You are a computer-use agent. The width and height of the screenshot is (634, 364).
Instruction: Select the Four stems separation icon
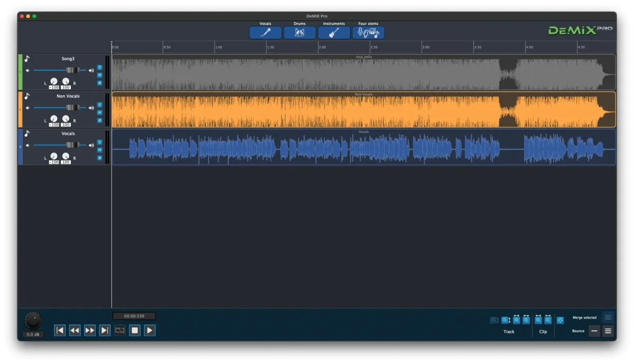coord(368,33)
